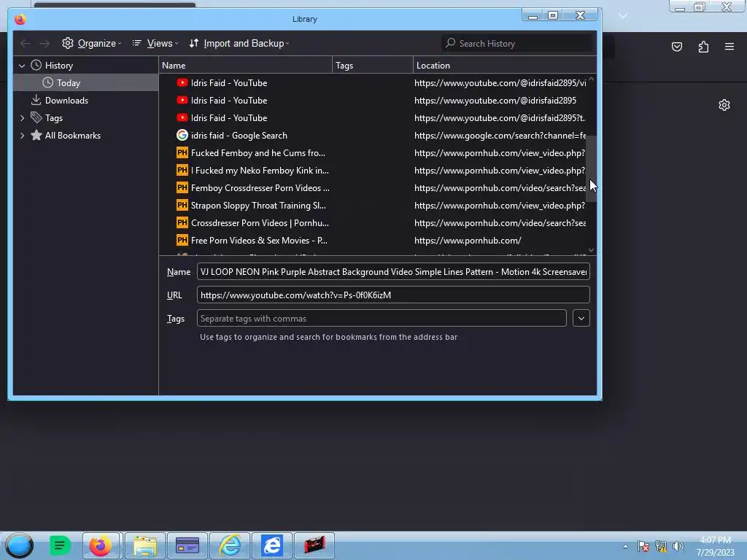Click the history list scroll down arrow
The image size is (747, 560).
(591, 250)
